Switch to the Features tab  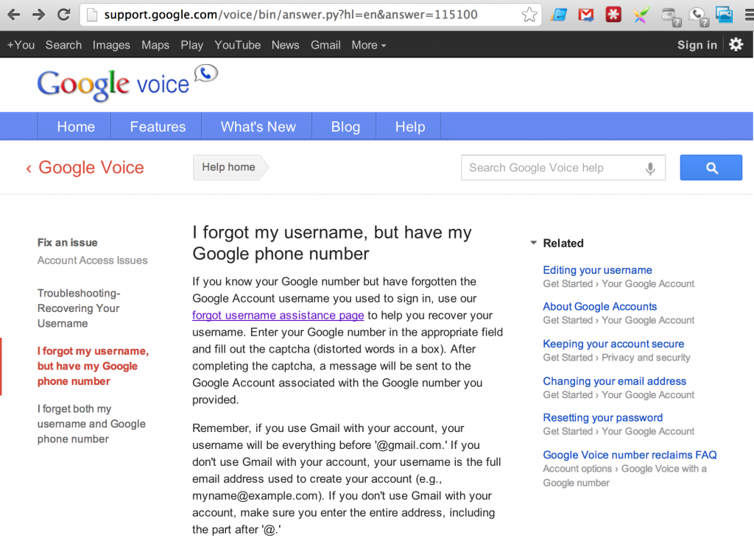(158, 127)
